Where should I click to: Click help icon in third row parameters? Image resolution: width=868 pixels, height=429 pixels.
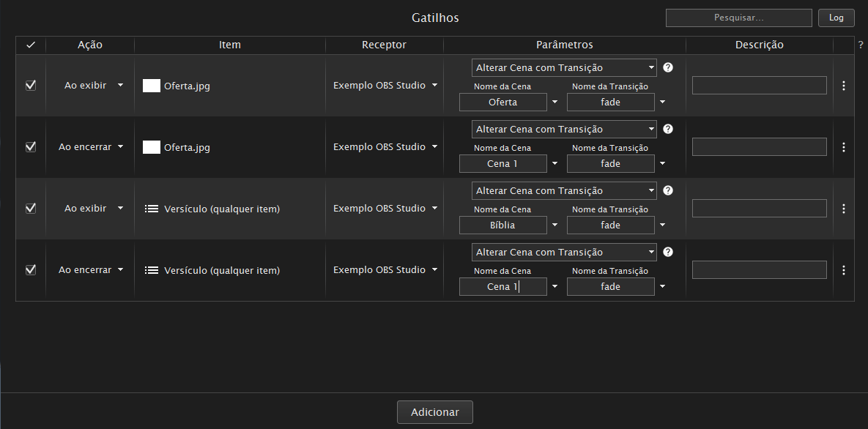(667, 190)
